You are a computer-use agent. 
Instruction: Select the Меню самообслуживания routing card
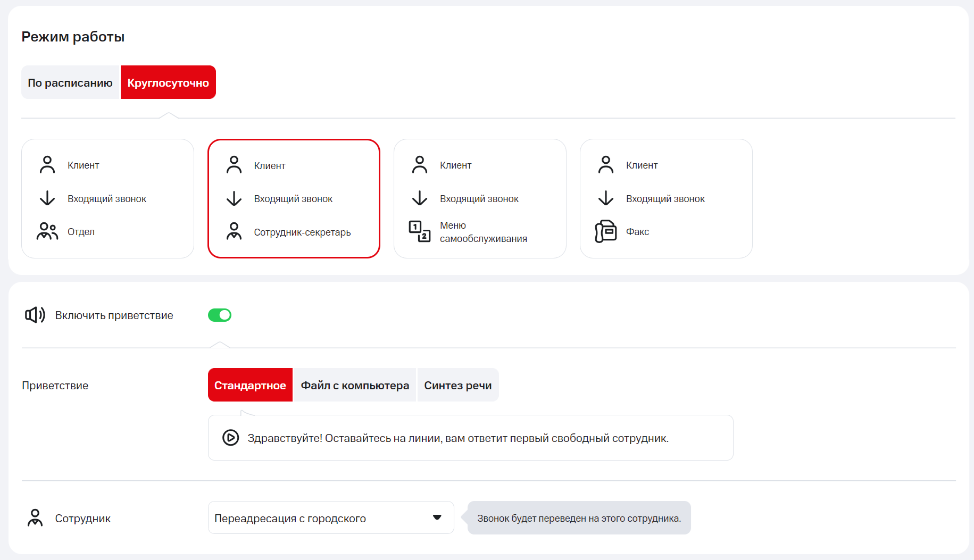coord(480,198)
